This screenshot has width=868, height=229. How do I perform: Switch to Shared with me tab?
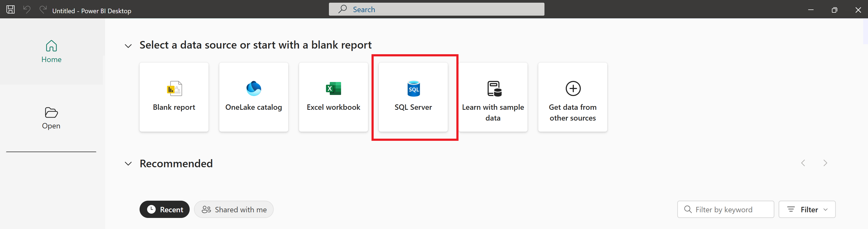click(x=234, y=209)
